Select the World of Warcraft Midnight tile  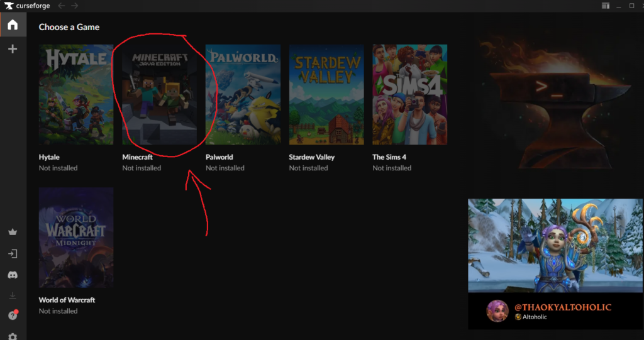[x=76, y=237]
